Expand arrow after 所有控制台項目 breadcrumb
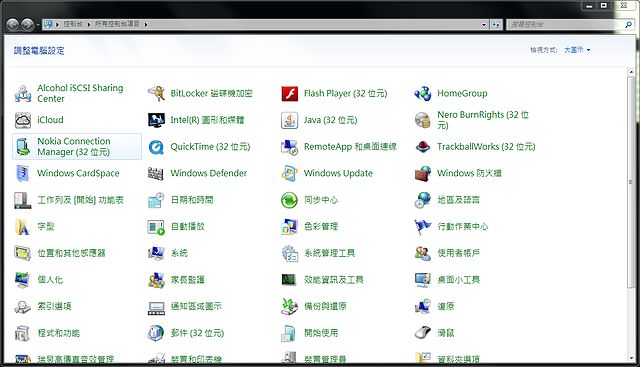The image size is (640, 367). pyautogui.click(x=145, y=24)
